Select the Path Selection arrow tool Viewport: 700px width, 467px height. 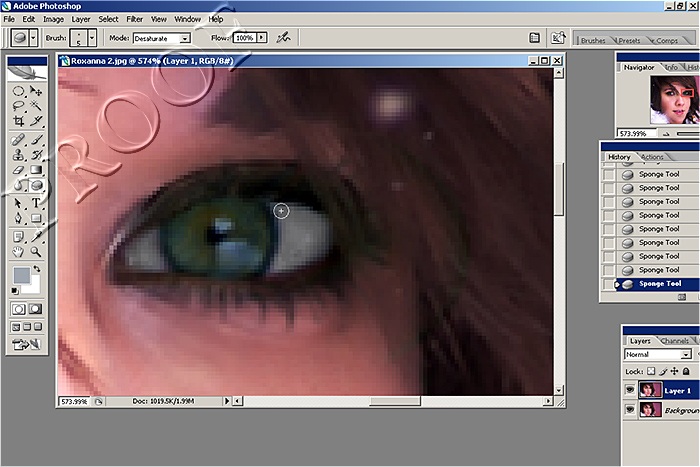(x=18, y=204)
